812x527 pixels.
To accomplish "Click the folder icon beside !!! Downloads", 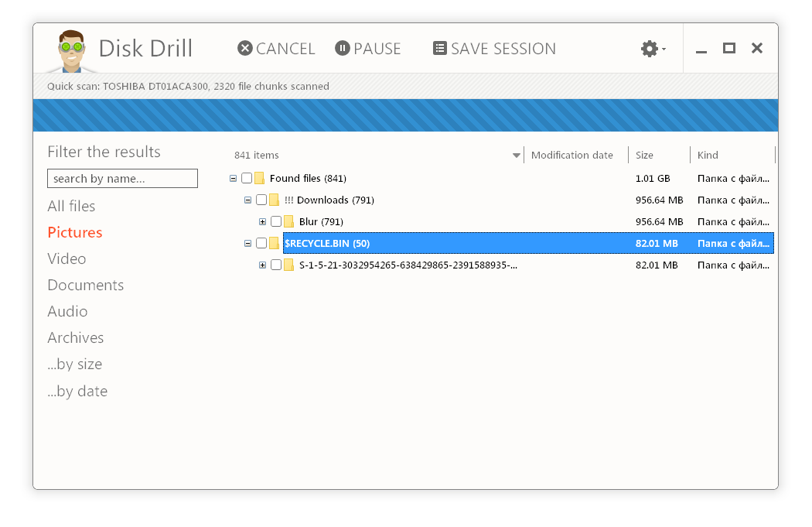I will coord(274,200).
